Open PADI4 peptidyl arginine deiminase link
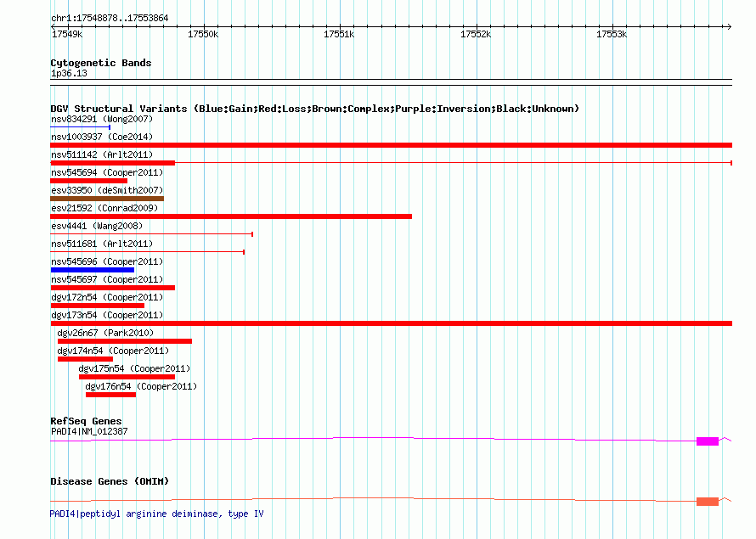Image resolution: width=756 pixels, height=539 pixels. click(156, 514)
